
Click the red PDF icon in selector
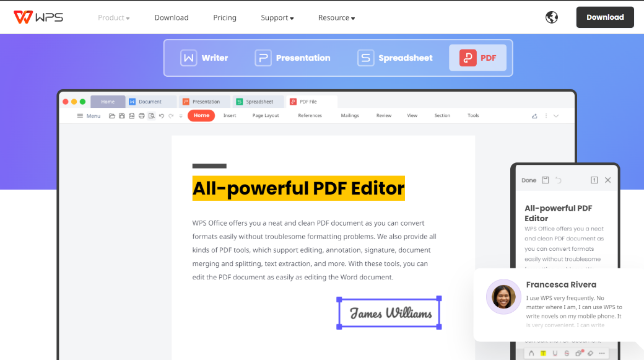[x=468, y=58]
